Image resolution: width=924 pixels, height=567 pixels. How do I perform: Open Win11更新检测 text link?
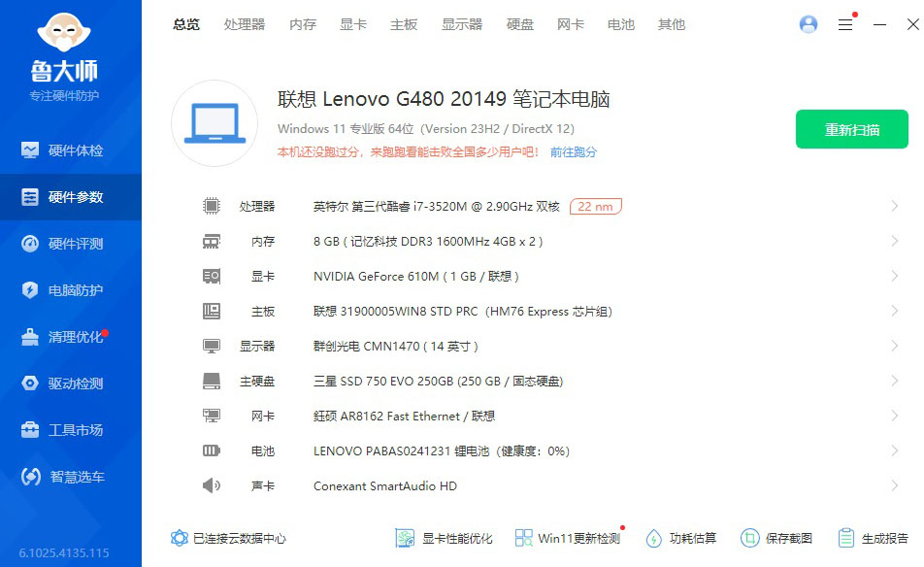tap(578, 538)
